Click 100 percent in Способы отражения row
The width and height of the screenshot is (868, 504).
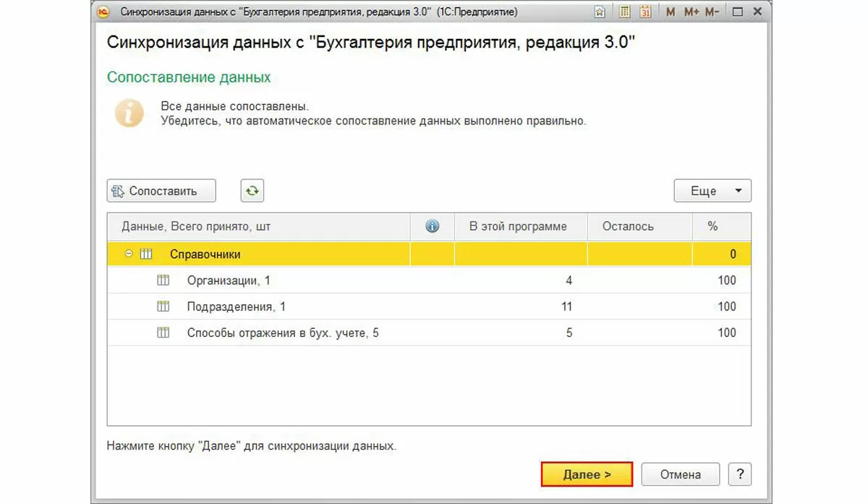[x=727, y=333]
